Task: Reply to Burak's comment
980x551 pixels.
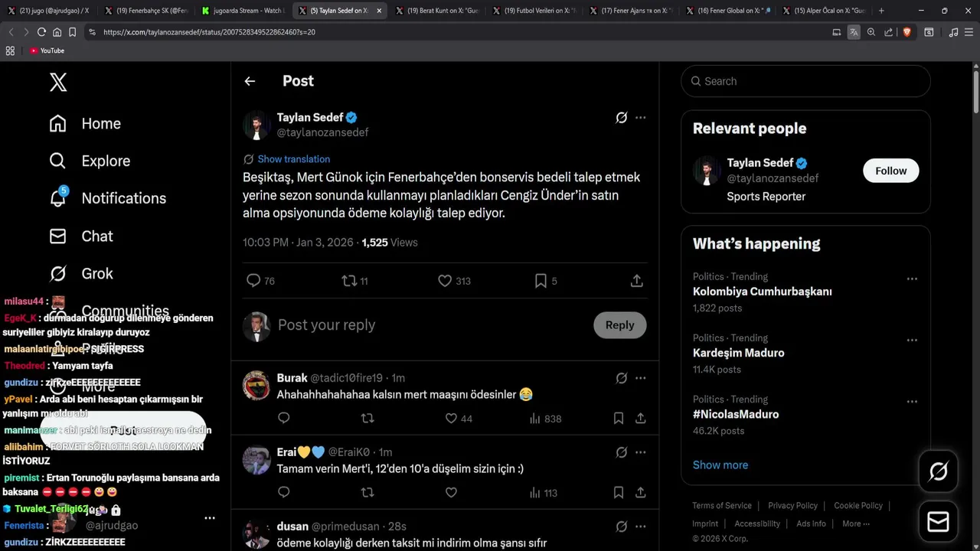Action: click(284, 419)
